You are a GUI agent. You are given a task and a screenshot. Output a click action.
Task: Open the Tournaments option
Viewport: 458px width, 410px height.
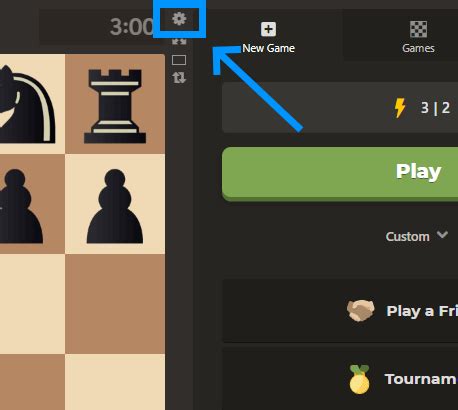pyautogui.click(x=340, y=379)
